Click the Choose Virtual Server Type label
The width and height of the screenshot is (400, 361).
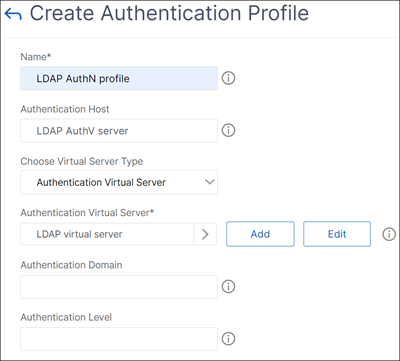82,161
